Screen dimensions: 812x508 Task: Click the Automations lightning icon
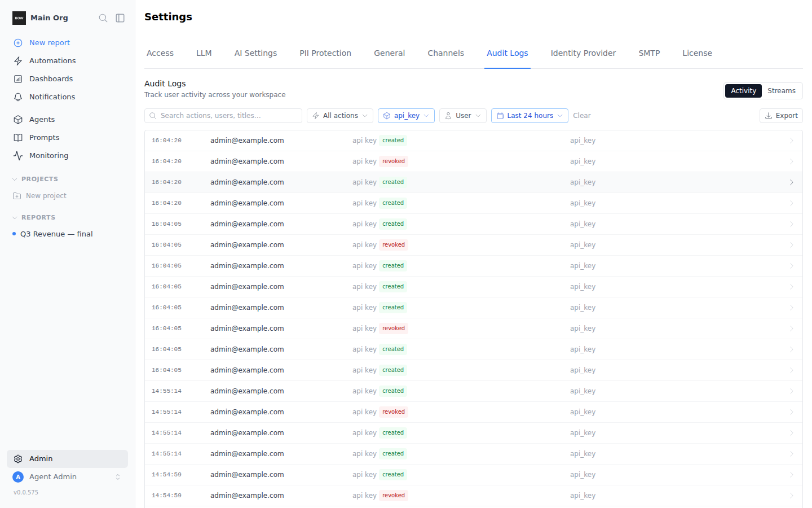pos(18,61)
